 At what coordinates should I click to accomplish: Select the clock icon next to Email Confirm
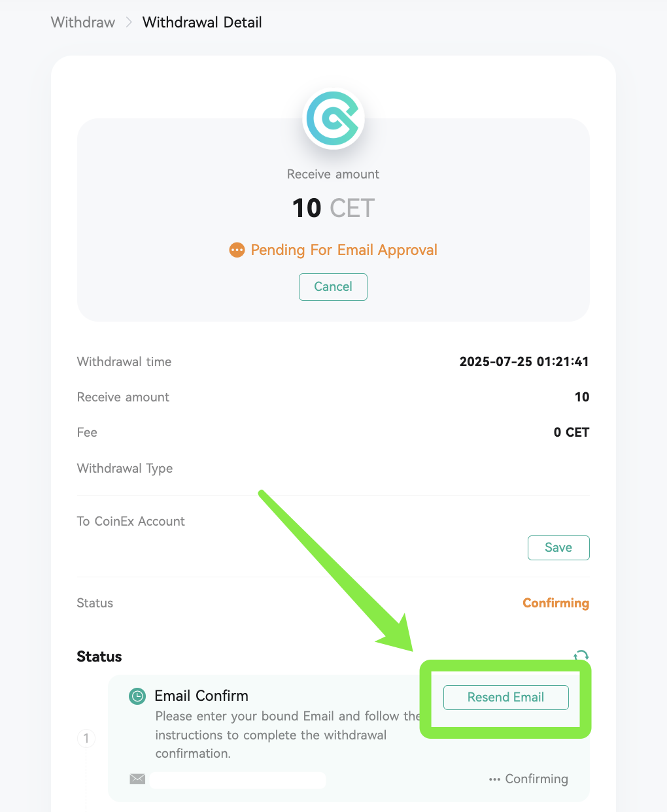(137, 696)
